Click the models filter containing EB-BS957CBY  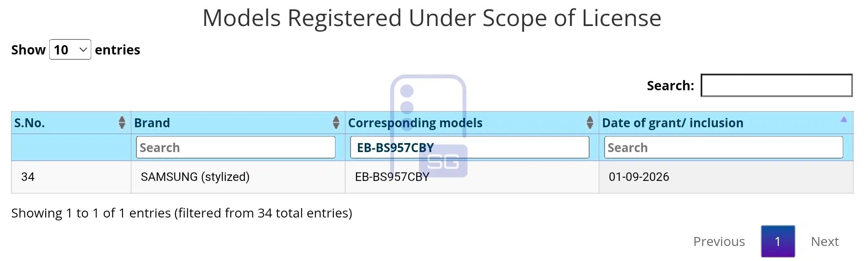[x=469, y=147]
